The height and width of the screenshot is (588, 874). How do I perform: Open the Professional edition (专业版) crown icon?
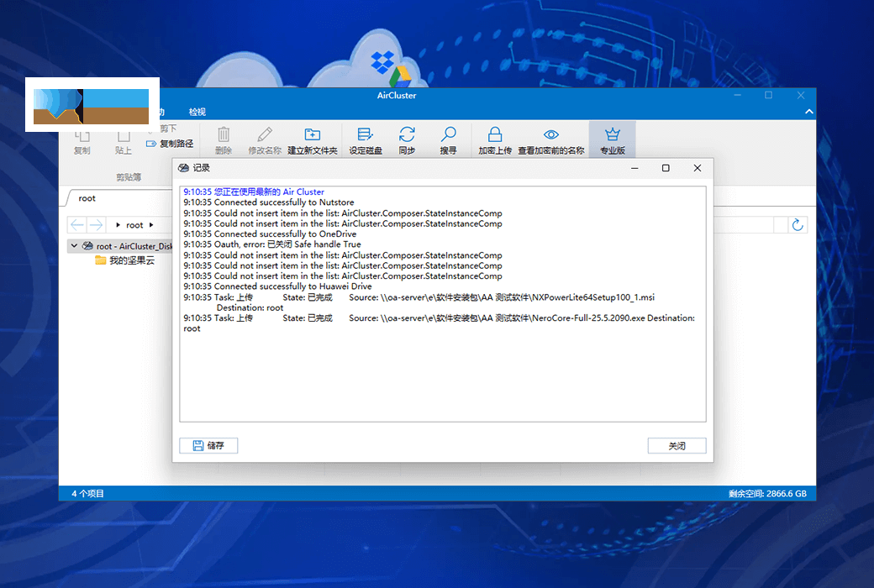[612, 140]
